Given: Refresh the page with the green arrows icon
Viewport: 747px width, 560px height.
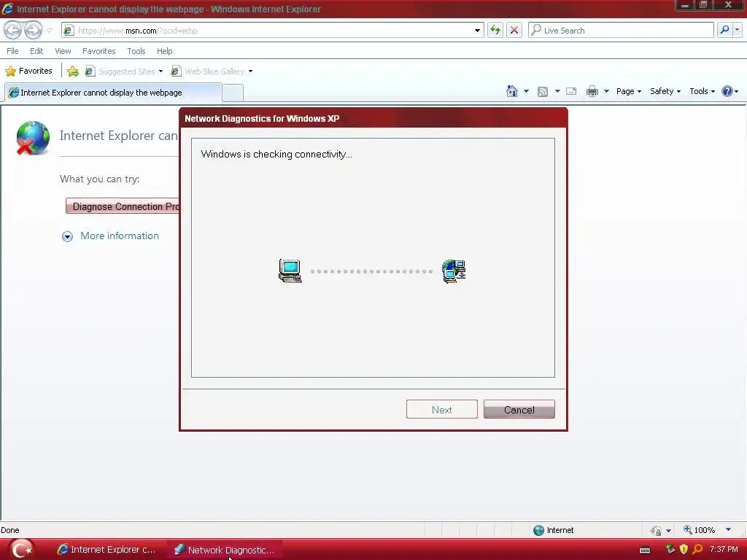Looking at the screenshot, I should [495, 31].
